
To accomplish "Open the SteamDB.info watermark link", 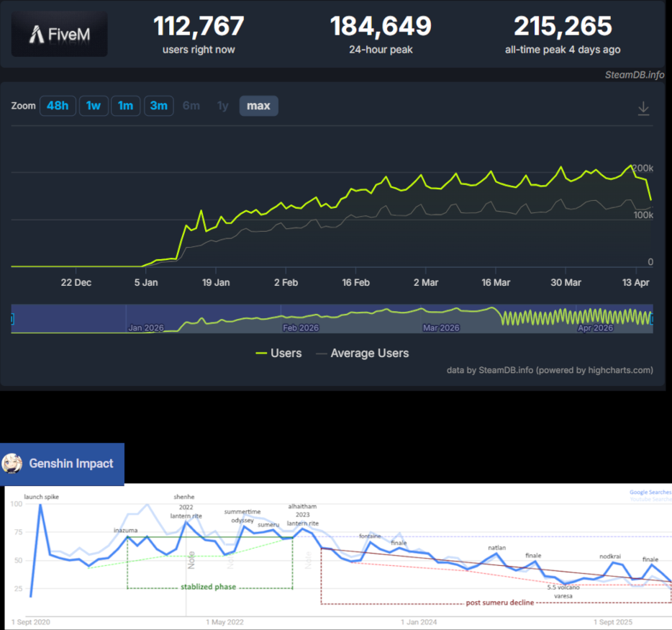I will click(635, 75).
